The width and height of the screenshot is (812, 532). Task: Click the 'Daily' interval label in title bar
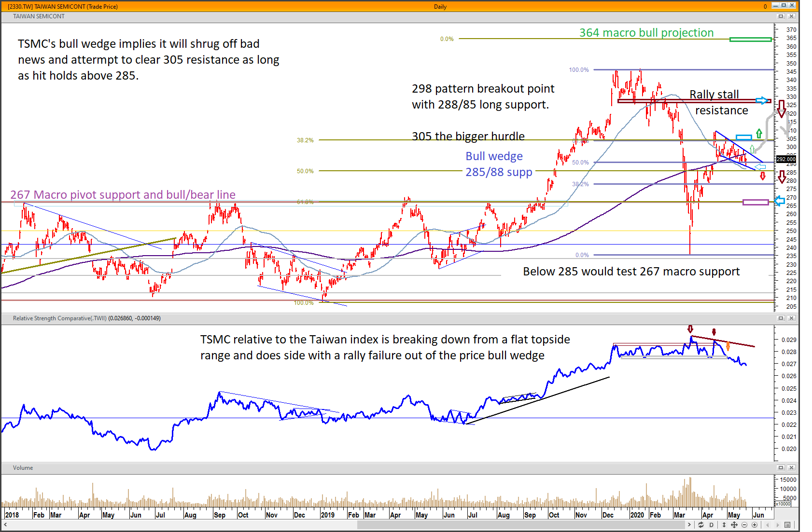click(440, 7)
